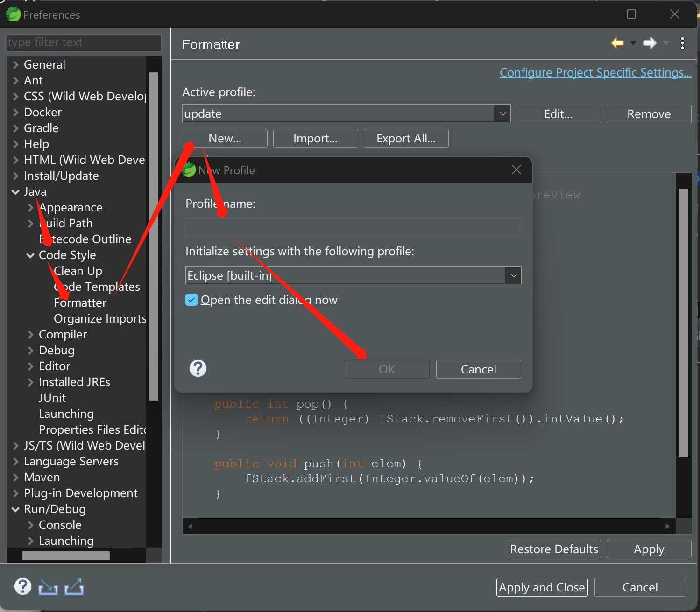The width and height of the screenshot is (700, 612).
Task: Open Preferences help icon at bottom left
Action: pyautogui.click(x=22, y=586)
